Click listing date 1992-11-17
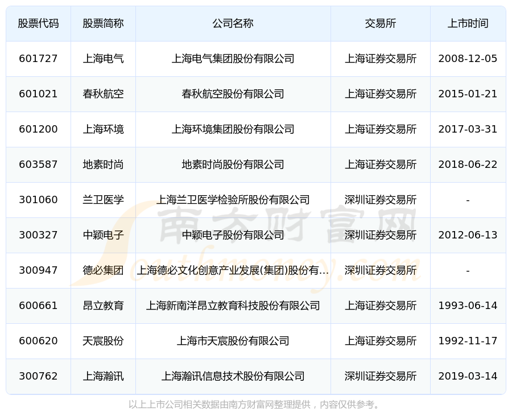 coord(468,341)
